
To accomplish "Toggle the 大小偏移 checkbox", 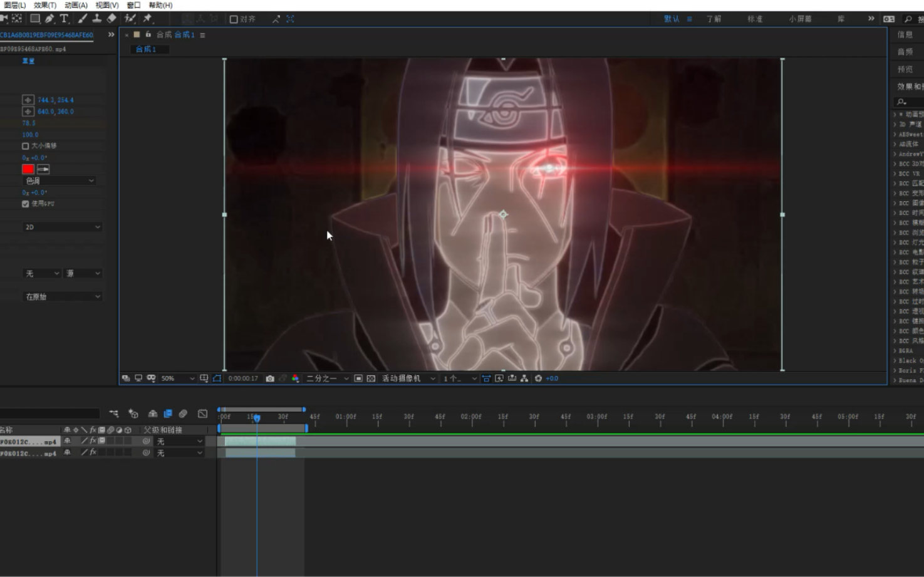I will (26, 146).
